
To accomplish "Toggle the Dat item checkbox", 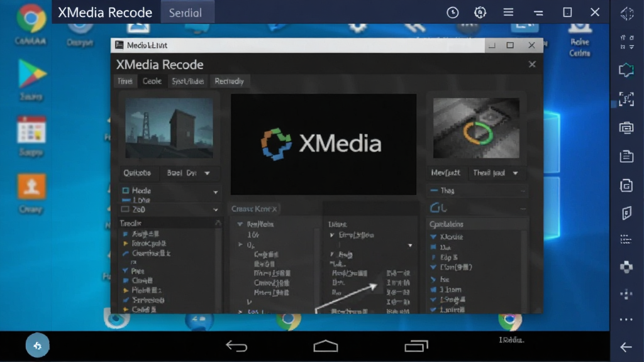I will [x=433, y=247].
